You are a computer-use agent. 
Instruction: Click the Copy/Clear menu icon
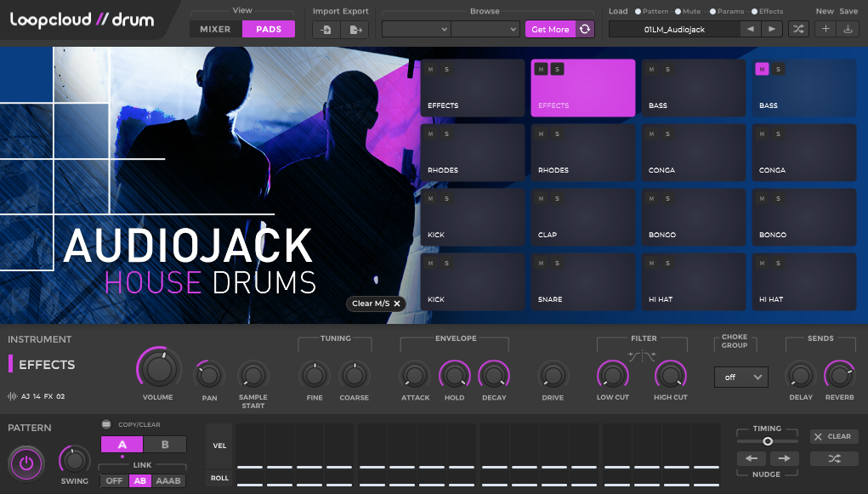(106, 424)
